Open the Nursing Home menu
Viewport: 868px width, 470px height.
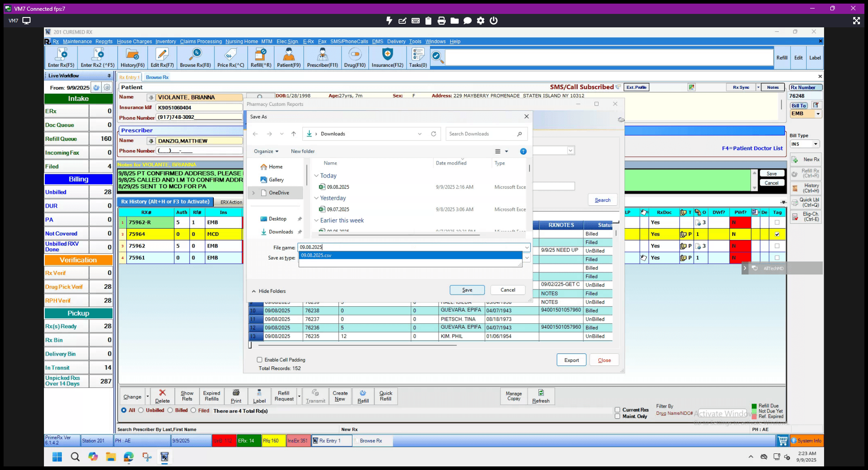click(x=242, y=41)
